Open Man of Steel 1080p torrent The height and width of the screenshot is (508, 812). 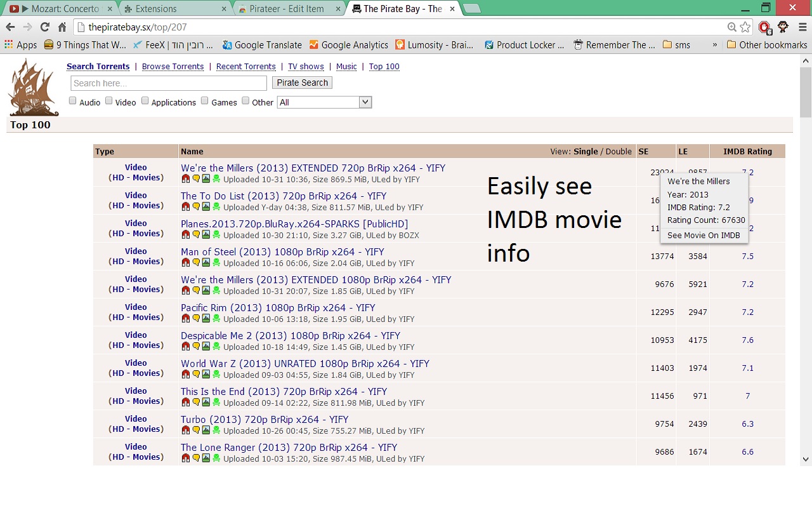pos(282,252)
